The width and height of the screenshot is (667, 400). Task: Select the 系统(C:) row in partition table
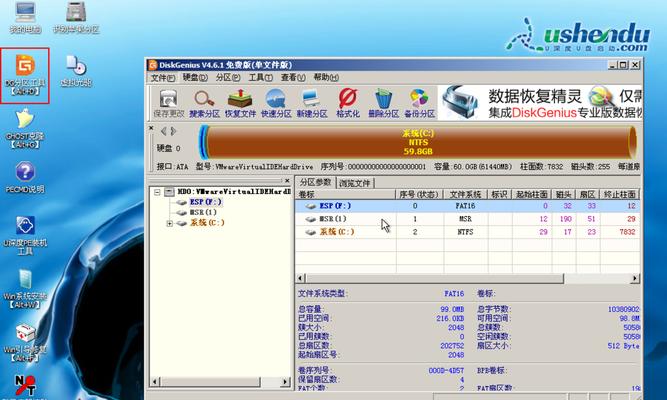coord(467,232)
